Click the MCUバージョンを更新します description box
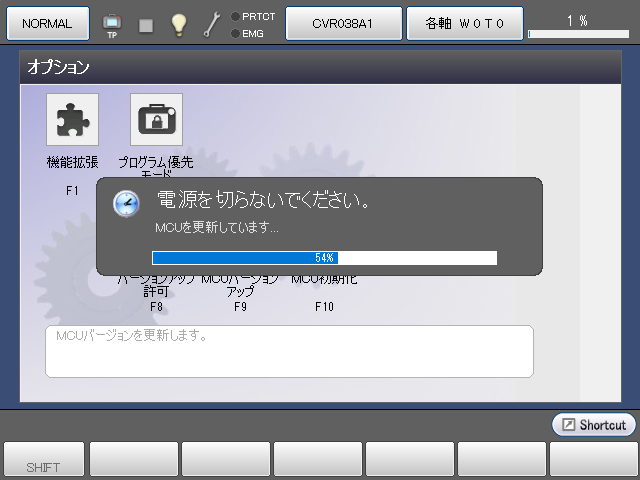Image resolution: width=640 pixels, height=480 pixels. tap(289, 351)
